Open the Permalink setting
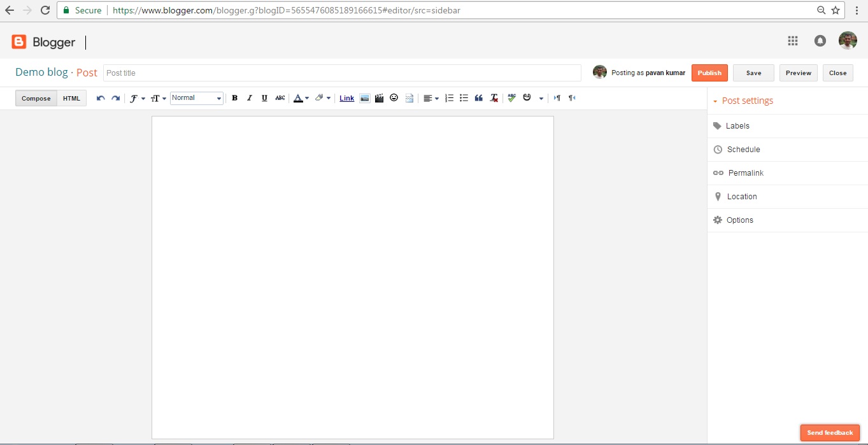This screenshot has width=868, height=445. pyautogui.click(x=788, y=173)
